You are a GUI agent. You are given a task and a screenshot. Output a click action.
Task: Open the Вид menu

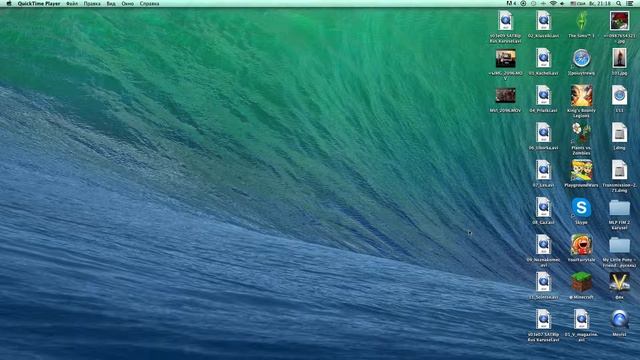[111, 3]
